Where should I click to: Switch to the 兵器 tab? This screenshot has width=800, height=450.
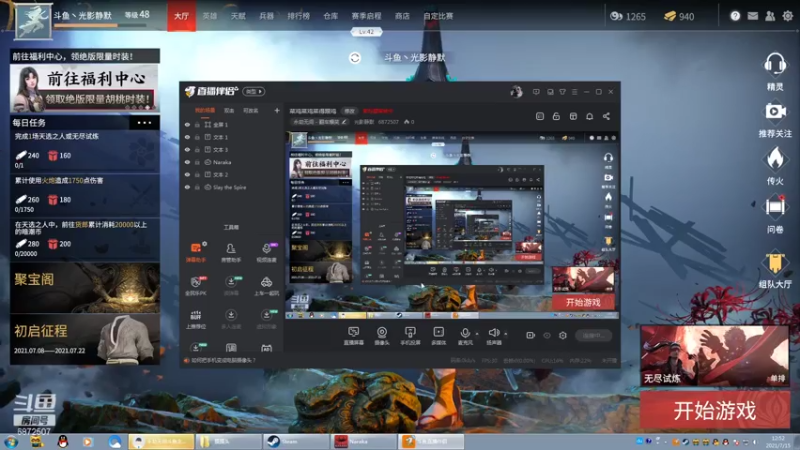[266, 16]
